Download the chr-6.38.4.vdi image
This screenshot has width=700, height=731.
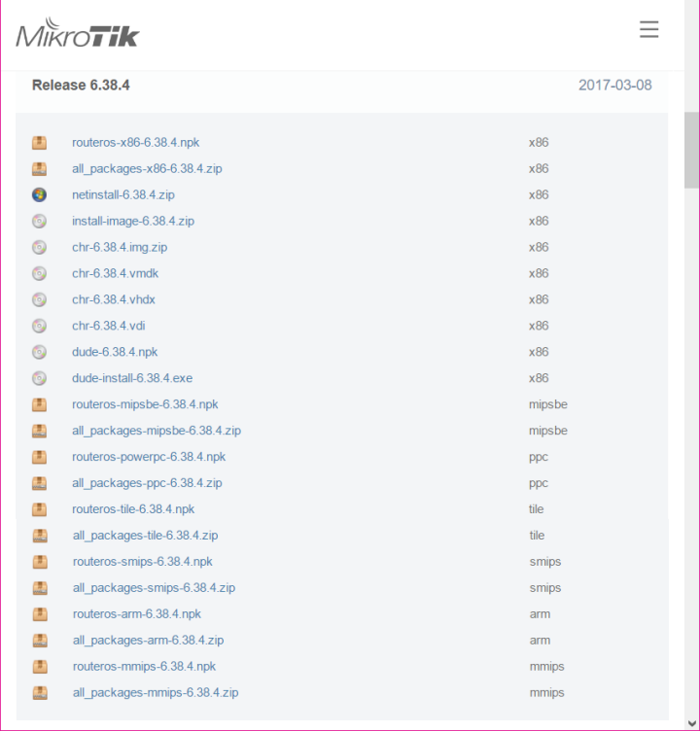[x=108, y=326]
